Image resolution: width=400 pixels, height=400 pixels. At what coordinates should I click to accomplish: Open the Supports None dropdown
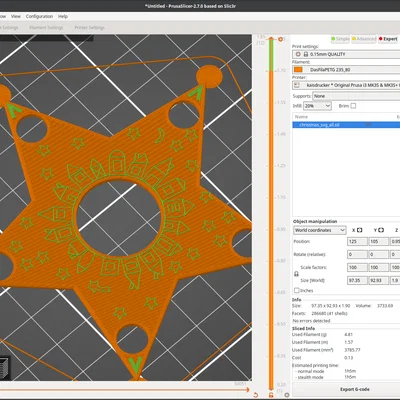pyautogui.click(x=356, y=96)
